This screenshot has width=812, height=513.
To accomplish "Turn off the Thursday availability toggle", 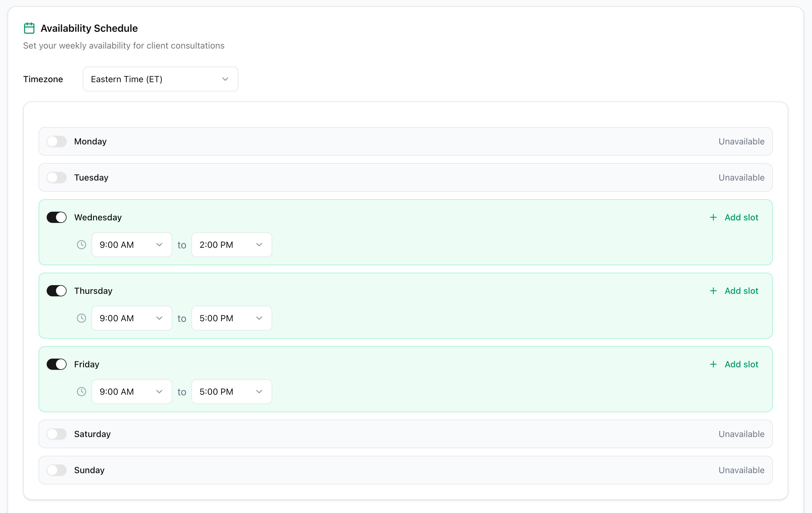I will 57,291.
